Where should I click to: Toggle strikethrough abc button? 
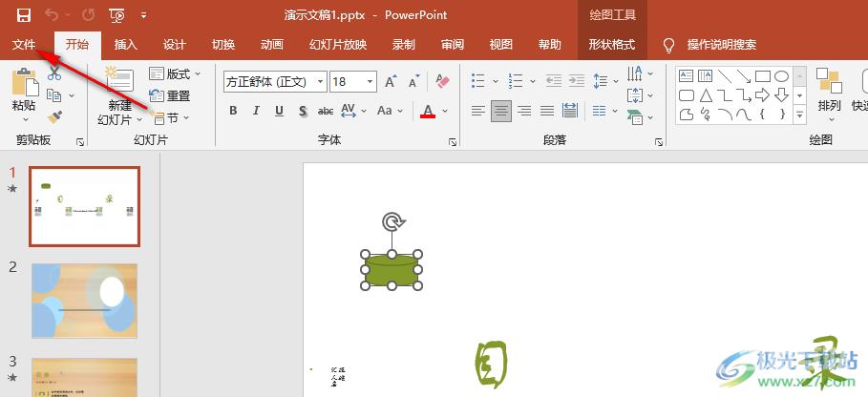point(326,111)
